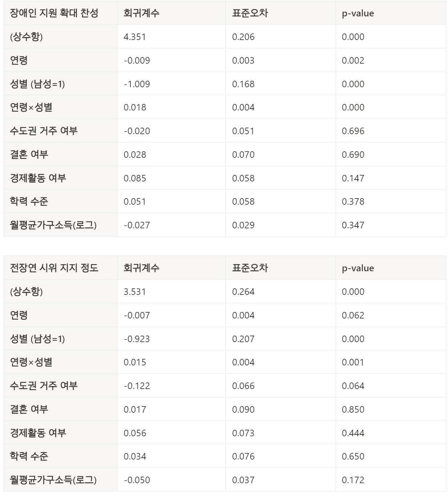The image size is (448, 497).
Task: Click the 0.085 coefficient cell
Action: click(x=171, y=178)
